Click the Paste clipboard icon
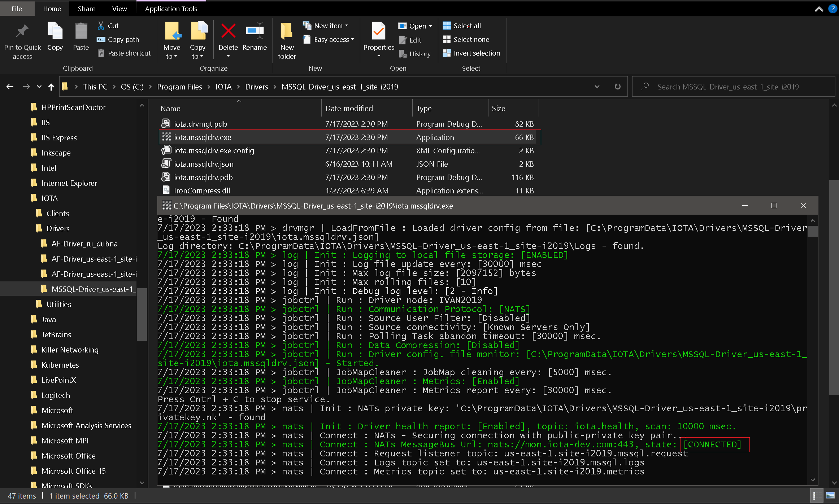Screen dimensions: 839x504 pos(81,31)
